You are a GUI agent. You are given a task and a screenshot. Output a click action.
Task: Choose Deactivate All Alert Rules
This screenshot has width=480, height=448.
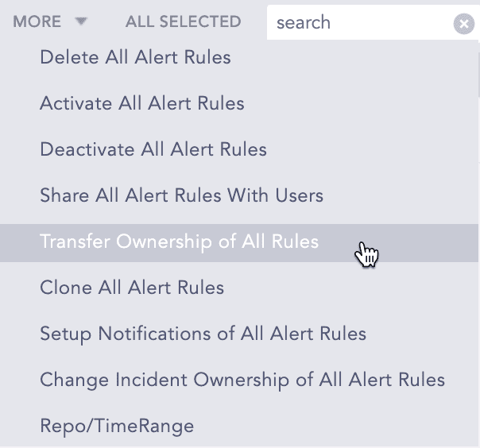(x=153, y=149)
